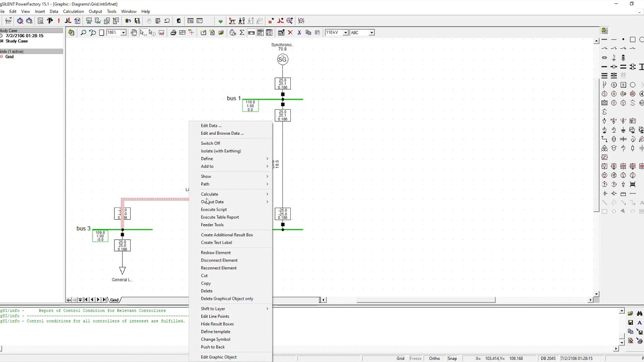Viewport: 644px width, 362px height.
Task: Open the 110 kV voltage level dropdown
Action: coord(345,33)
